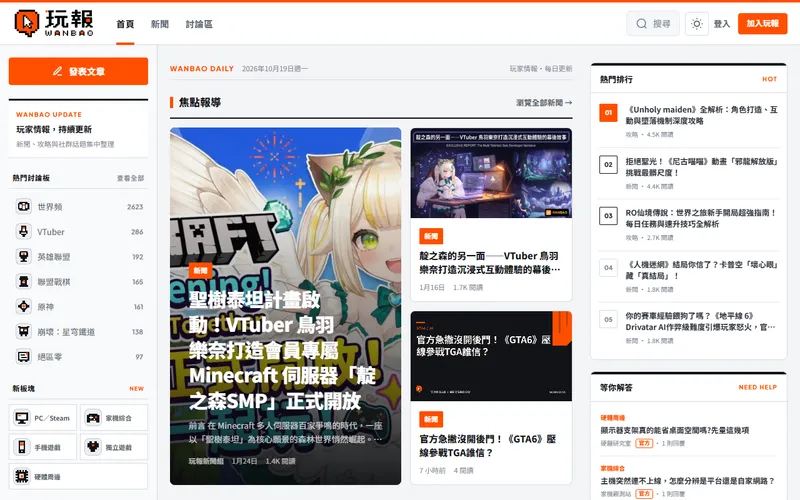Open the GTA6 TGA article thumbnail
The image size is (800, 500).
tap(491, 356)
